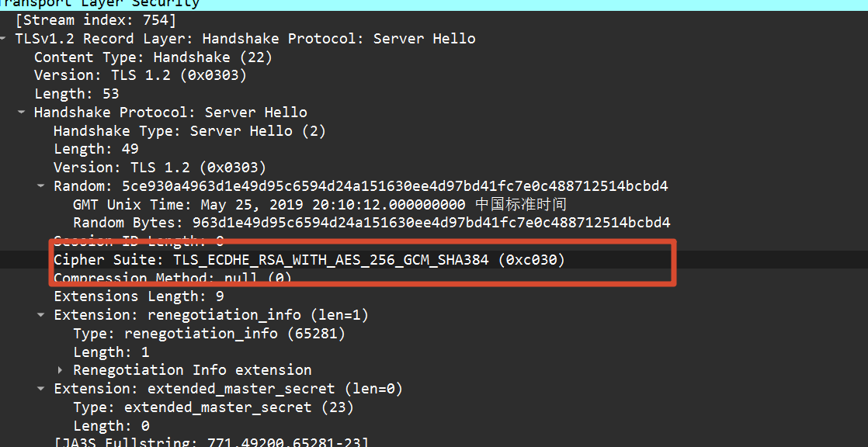Select the handshake Length: 49 row

(95, 149)
